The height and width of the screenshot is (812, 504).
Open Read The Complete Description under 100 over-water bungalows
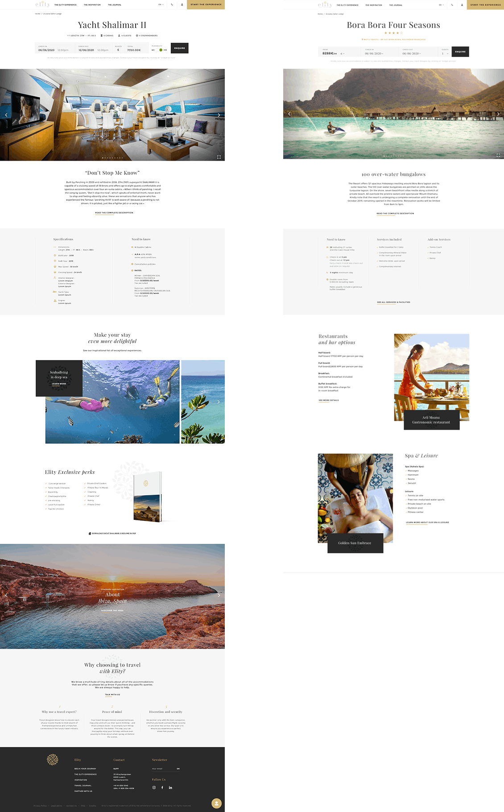[x=395, y=214]
